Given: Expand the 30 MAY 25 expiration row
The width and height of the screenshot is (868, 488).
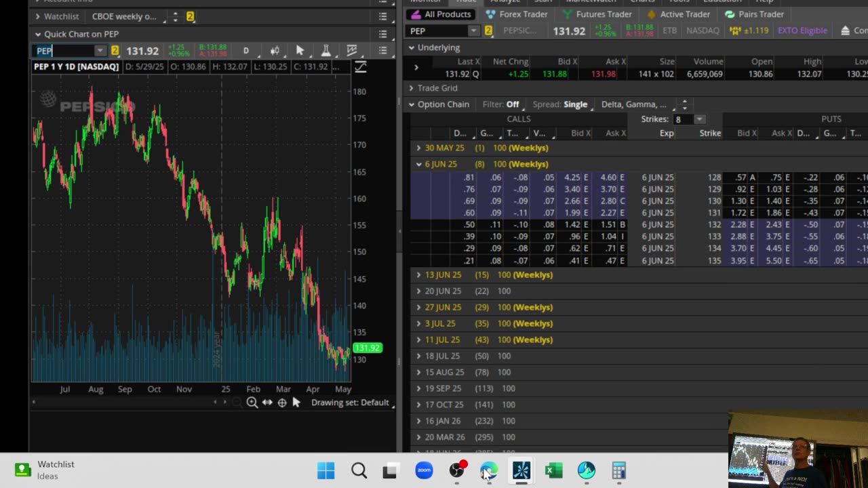Looking at the screenshot, I should point(418,148).
